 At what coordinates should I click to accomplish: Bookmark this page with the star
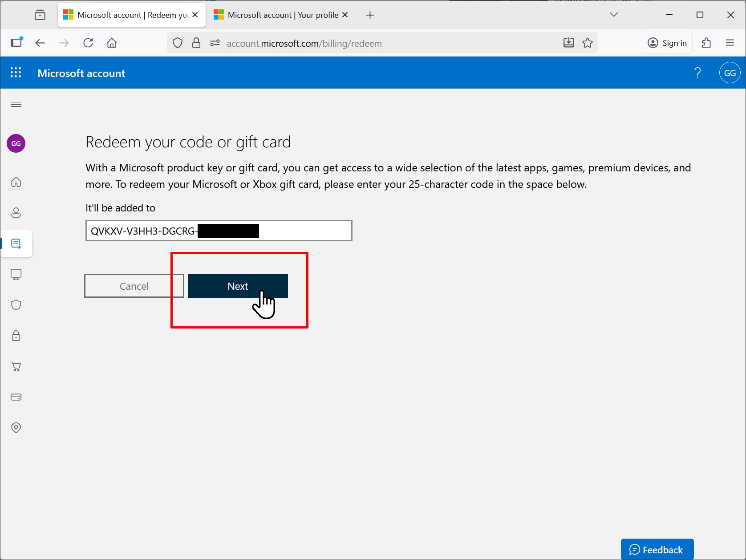(588, 43)
